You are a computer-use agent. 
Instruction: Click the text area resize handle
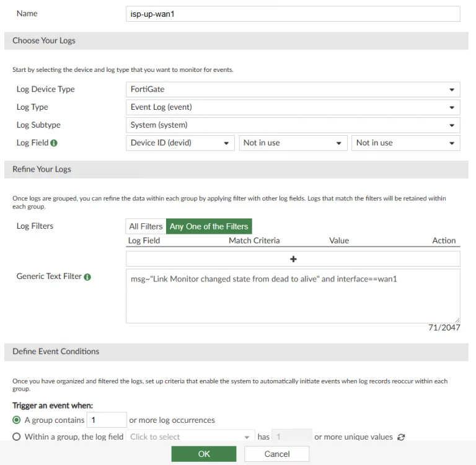point(457,321)
